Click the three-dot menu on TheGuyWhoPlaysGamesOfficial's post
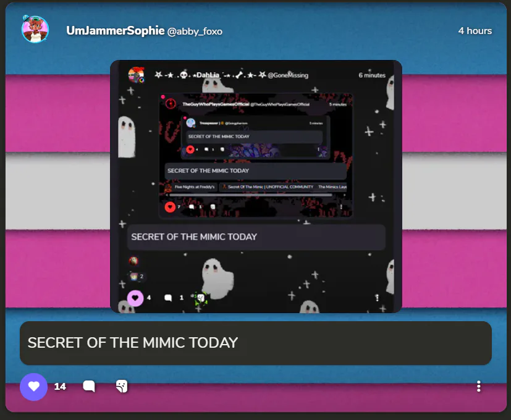This screenshot has width=511, height=420. (341, 207)
